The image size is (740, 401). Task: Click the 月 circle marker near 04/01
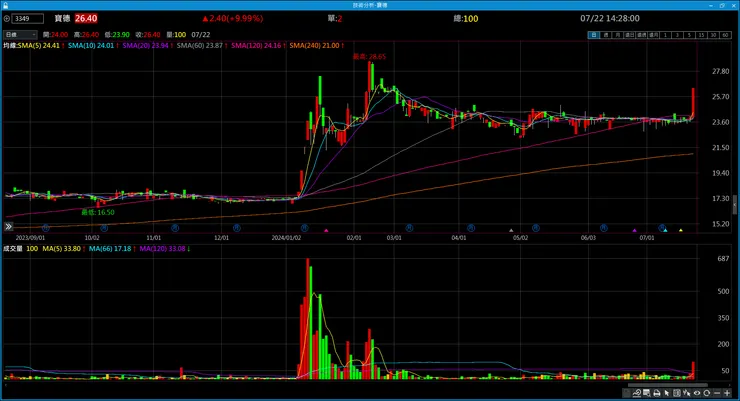(471, 228)
